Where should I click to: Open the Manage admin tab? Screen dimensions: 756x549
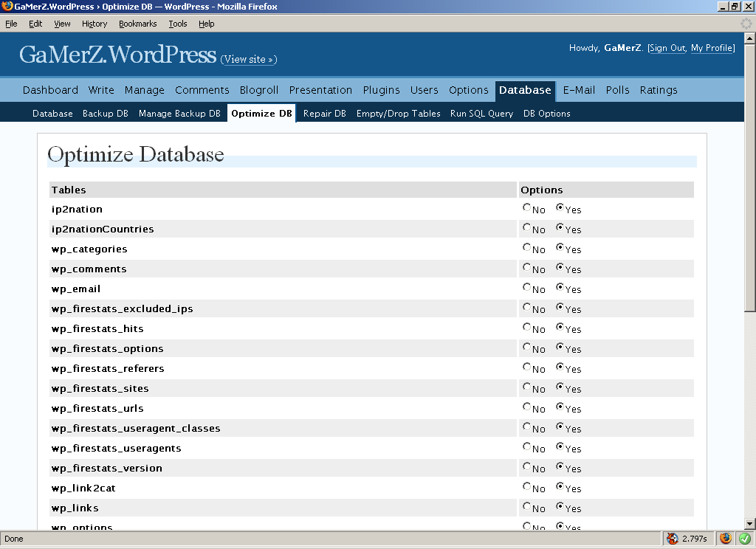pos(144,90)
